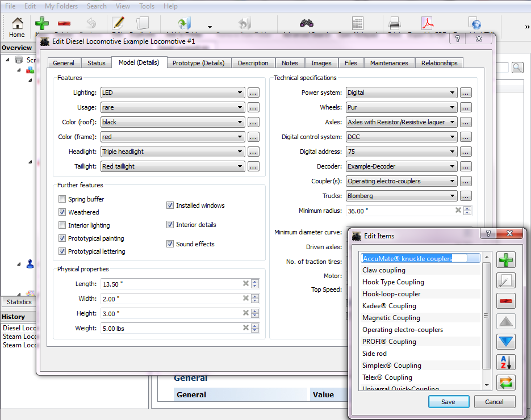Switch to the General tab

pyautogui.click(x=64, y=63)
